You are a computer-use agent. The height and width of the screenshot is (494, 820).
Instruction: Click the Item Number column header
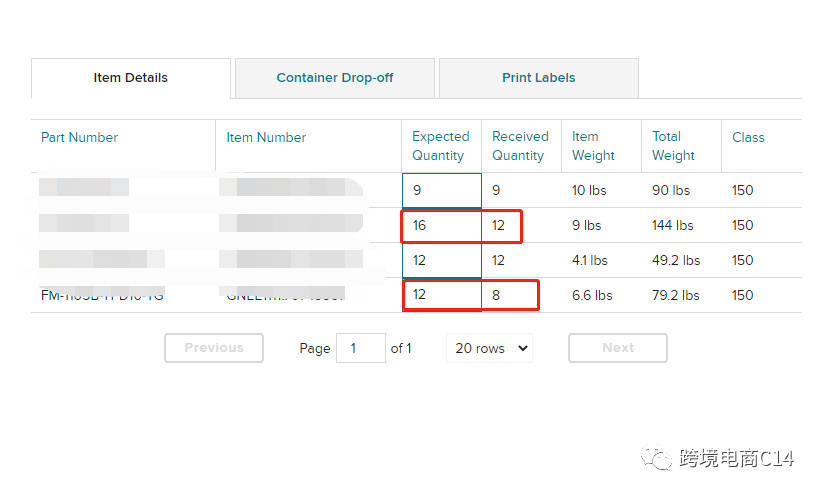(266, 138)
